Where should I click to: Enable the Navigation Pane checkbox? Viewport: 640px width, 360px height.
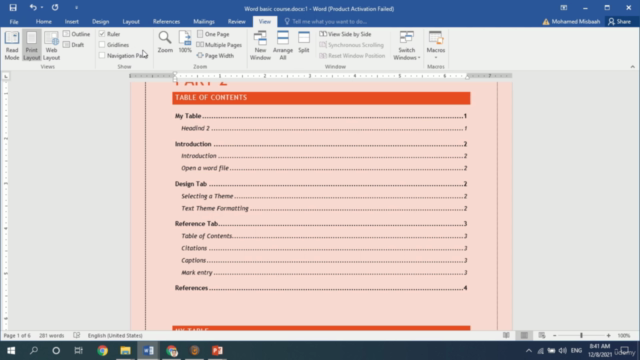[102, 56]
